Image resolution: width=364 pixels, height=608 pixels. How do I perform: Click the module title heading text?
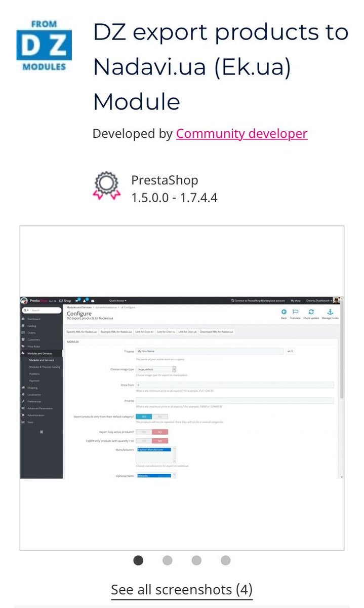[x=221, y=67]
